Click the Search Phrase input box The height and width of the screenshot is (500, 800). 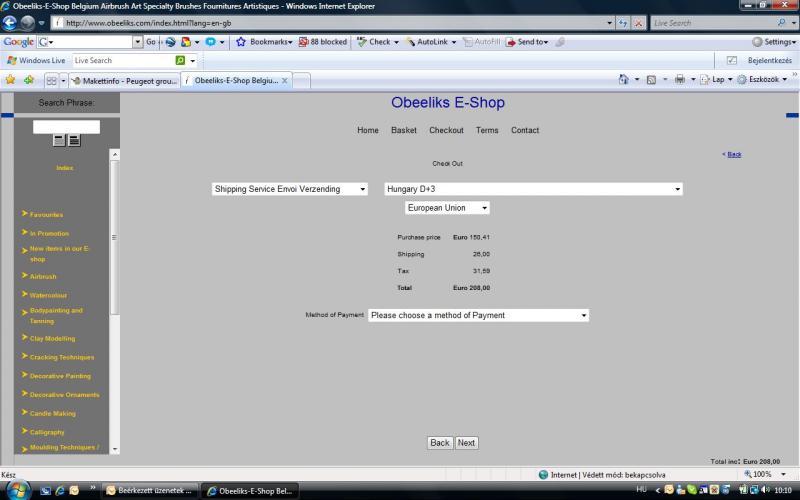click(x=66, y=127)
